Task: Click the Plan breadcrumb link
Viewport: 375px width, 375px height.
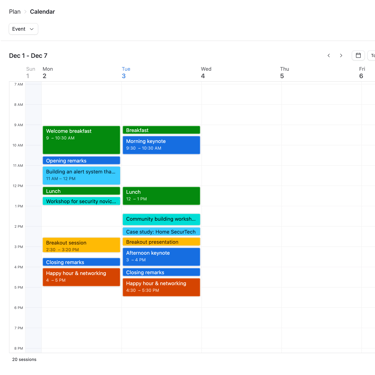Action: click(x=15, y=12)
